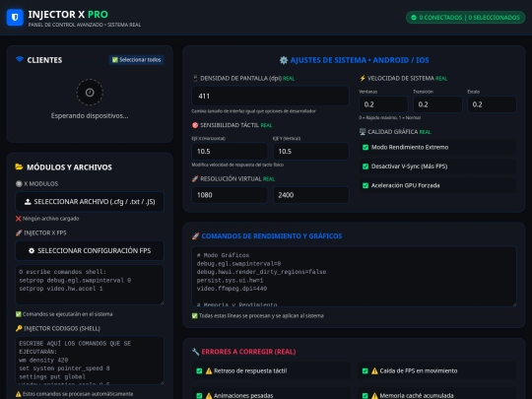Screen dimensions: 532x399
Task: Click warning icon beside Caída de FPS en movimiento
Action: click(x=374, y=370)
